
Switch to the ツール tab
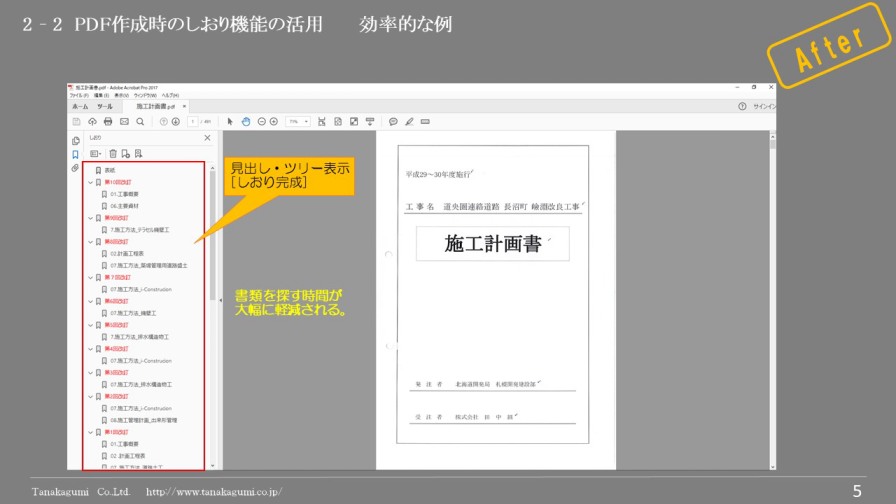click(104, 106)
